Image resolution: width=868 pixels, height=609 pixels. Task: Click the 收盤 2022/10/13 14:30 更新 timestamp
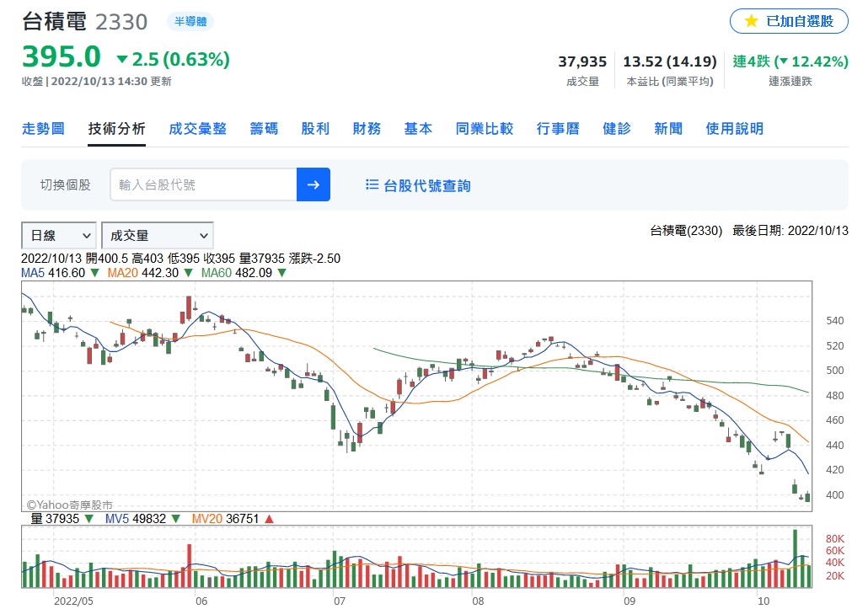coord(96,82)
